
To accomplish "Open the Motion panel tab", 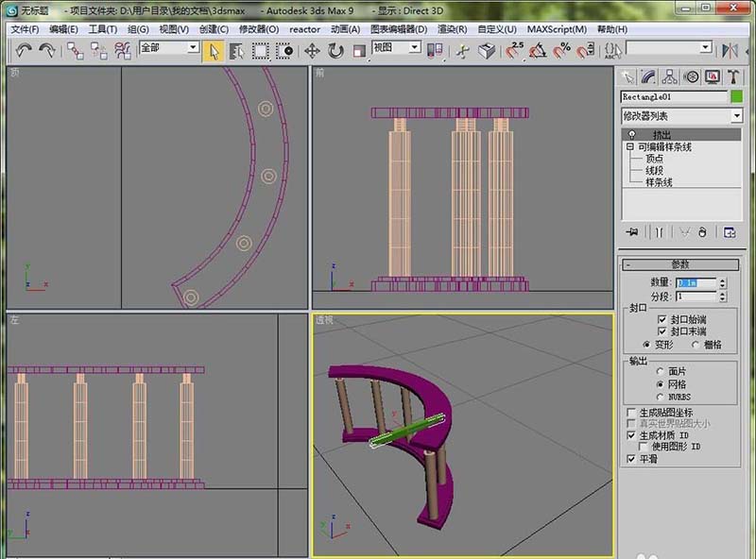I will pyautogui.click(x=692, y=77).
